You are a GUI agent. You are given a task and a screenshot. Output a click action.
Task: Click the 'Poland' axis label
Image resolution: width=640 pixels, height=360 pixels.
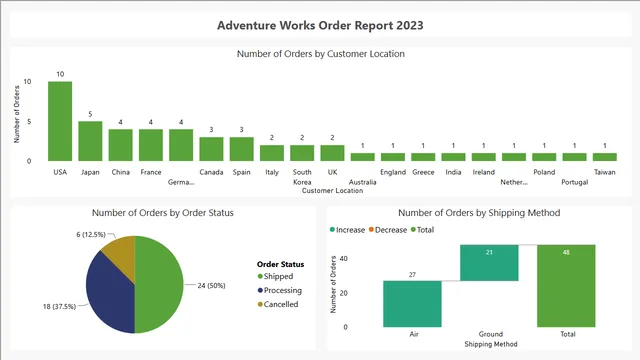(544, 172)
